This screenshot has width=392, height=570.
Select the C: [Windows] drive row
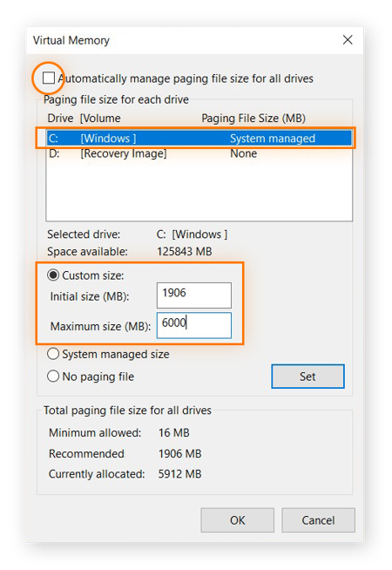[199, 138]
